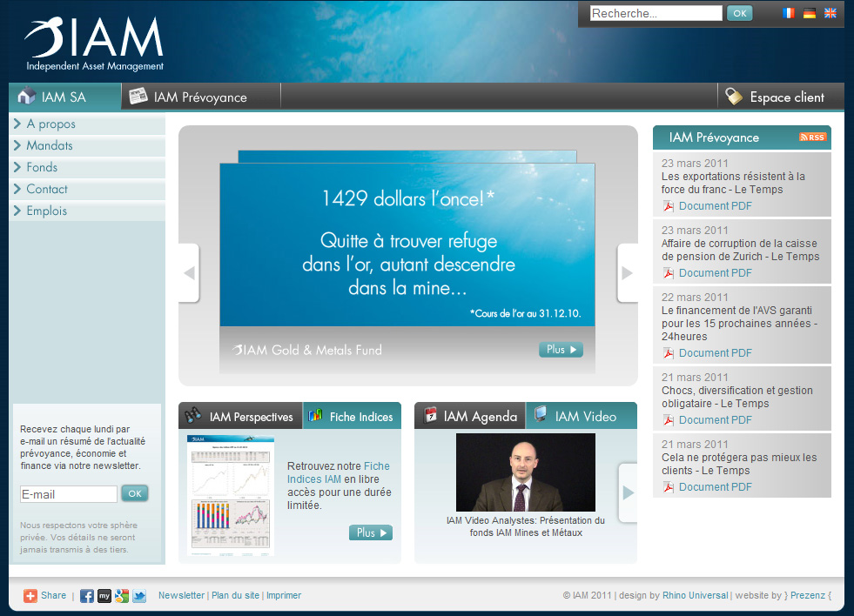Open PDF icon for "Les exportations résistent" article
This screenshot has width=854, height=616.
pos(669,206)
